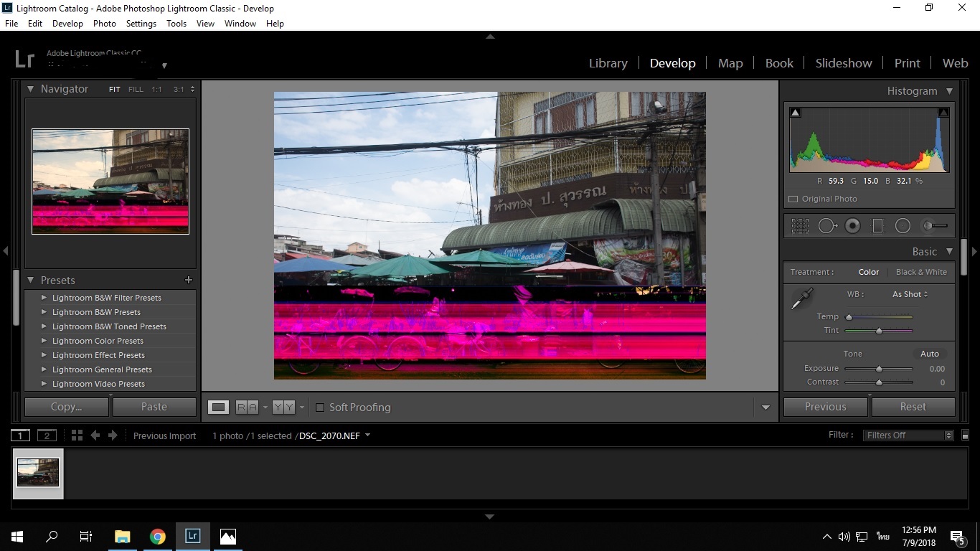Toggle the highlight clipping indicator in the histogram

pos(943,113)
